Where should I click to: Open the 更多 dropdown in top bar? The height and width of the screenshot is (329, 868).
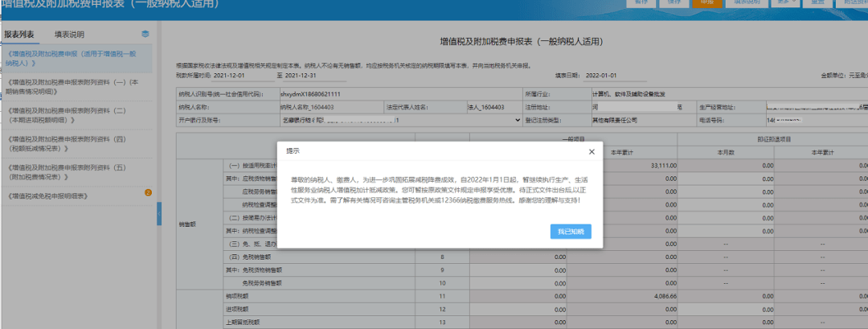(786, 2)
